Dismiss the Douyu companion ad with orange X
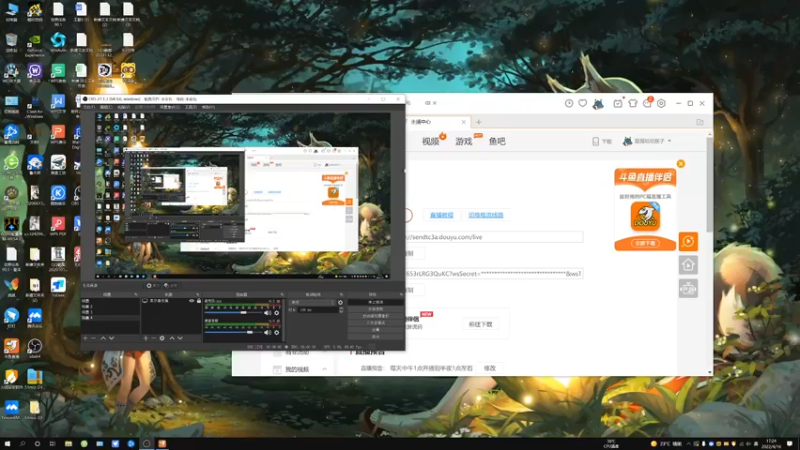 [x=681, y=164]
